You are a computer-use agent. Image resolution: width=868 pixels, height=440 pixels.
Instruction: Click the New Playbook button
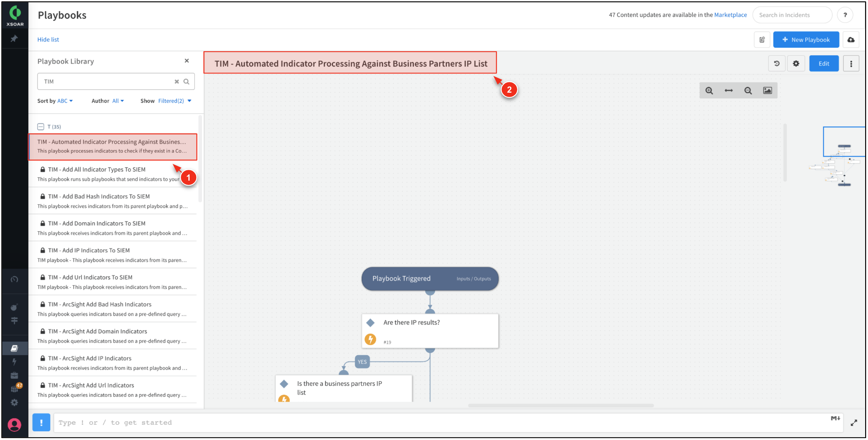pyautogui.click(x=806, y=40)
